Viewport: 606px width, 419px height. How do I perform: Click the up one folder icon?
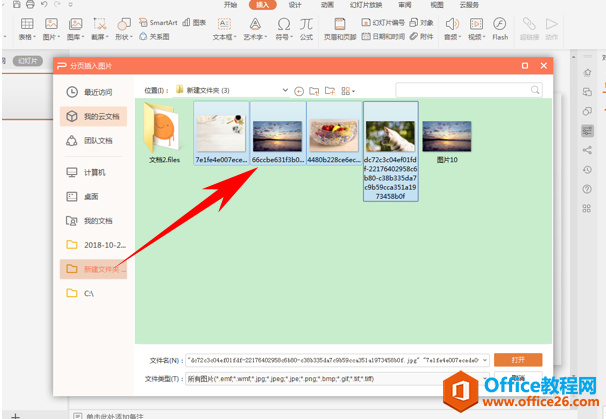[314, 91]
